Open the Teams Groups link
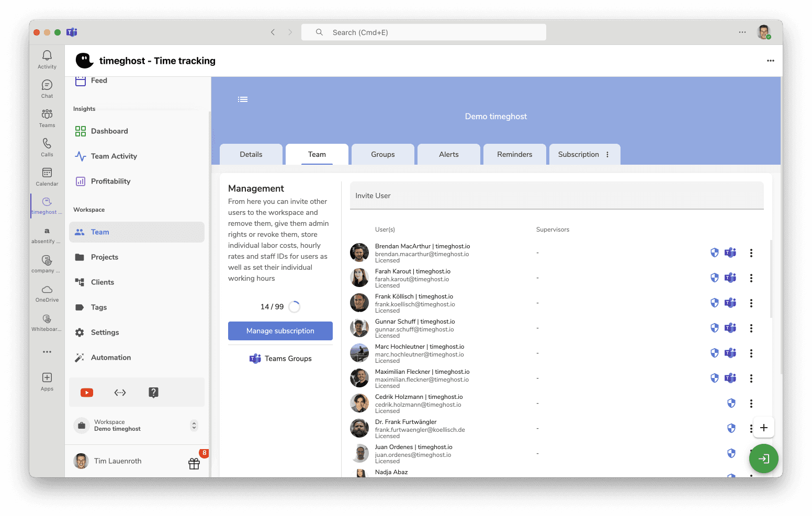The width and height of the screenshot is (812, 516). pos(280,359)
